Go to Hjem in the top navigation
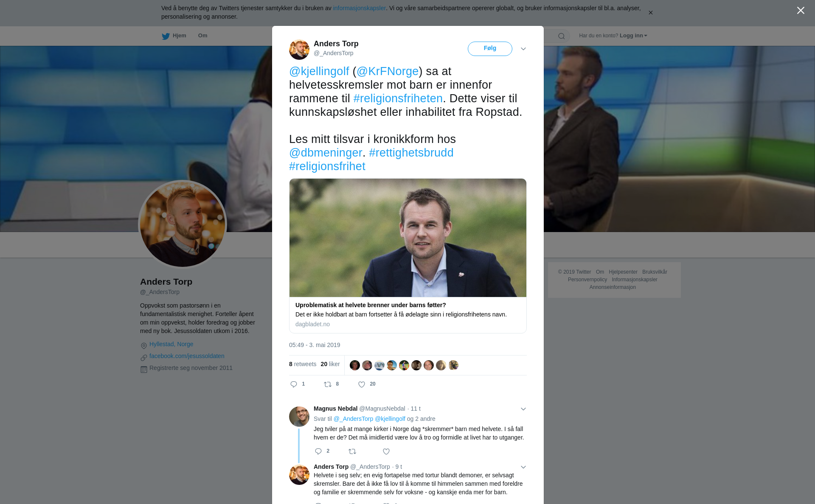Screen dimensions: 815x504 [x=180, y=36]
